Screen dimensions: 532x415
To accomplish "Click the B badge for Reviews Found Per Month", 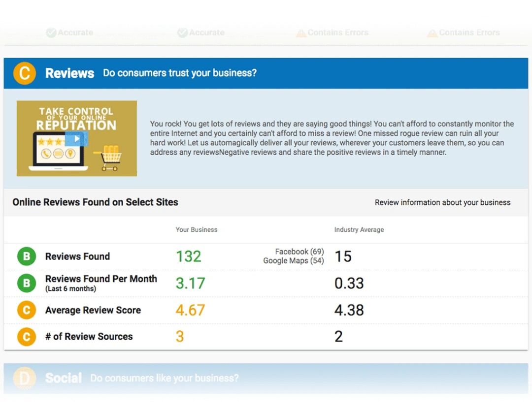I will 26,283.
